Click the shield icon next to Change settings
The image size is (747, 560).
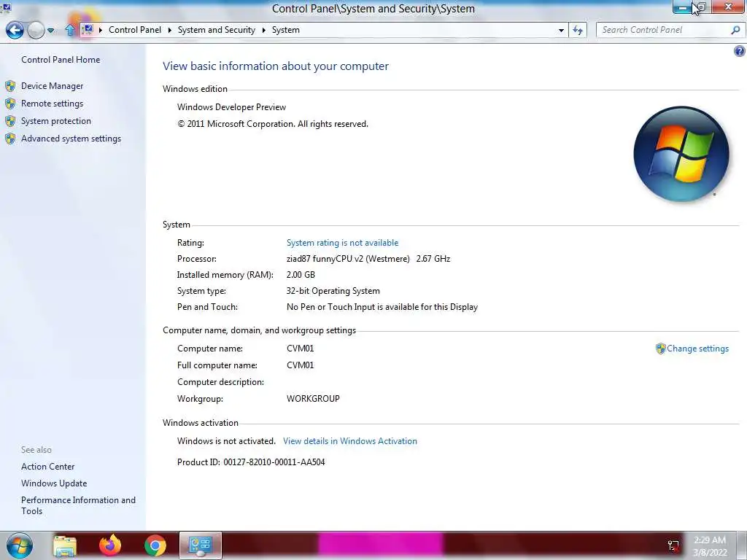point(660,349)
